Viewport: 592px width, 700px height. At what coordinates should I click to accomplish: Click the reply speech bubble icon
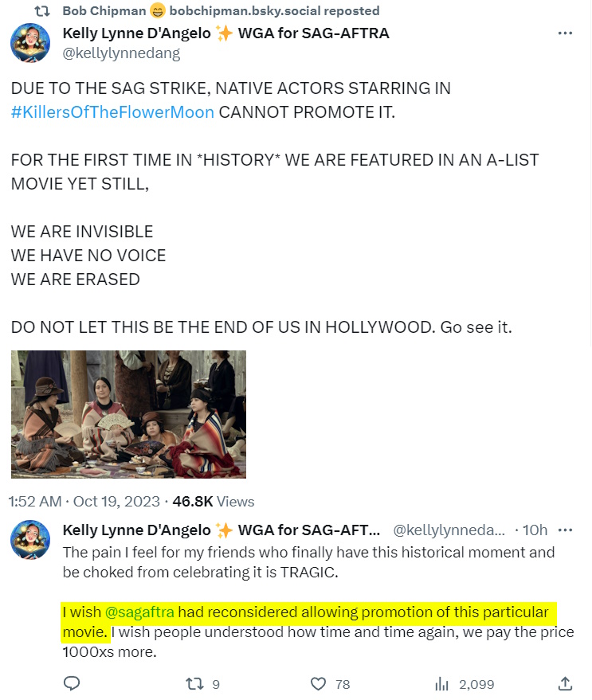click(x=72, y=683)
